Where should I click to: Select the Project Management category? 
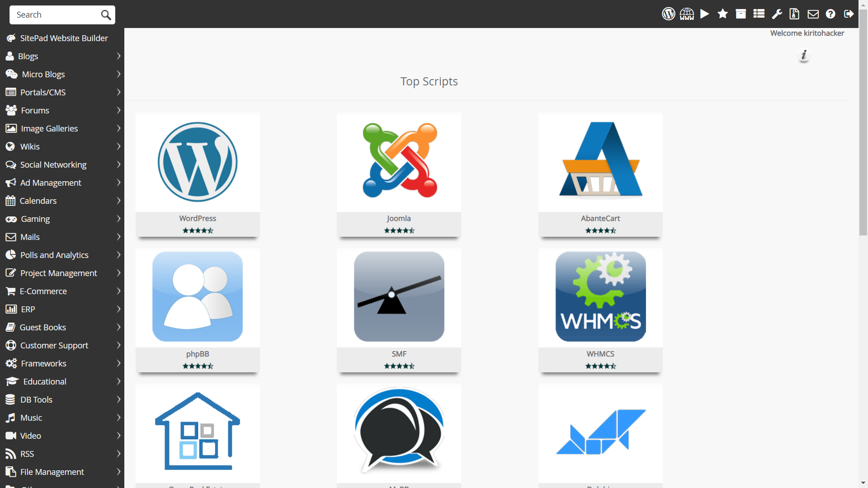click(x=62, y=273)
